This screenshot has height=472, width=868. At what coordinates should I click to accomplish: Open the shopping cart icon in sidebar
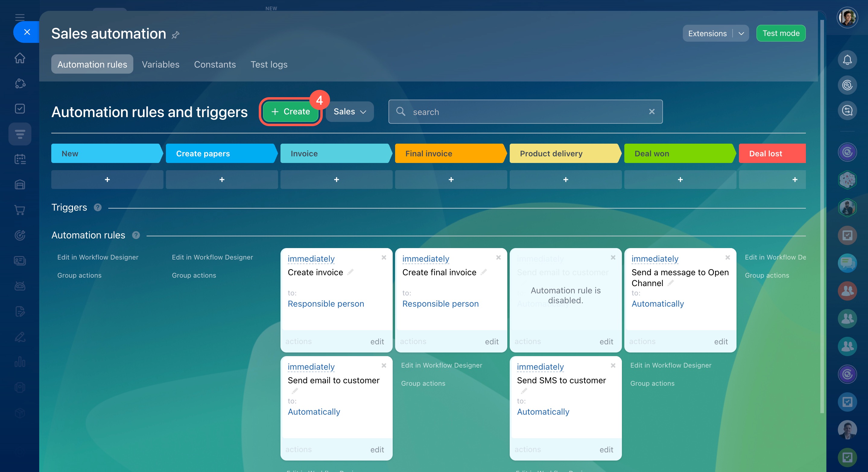(x=20, y=210)
